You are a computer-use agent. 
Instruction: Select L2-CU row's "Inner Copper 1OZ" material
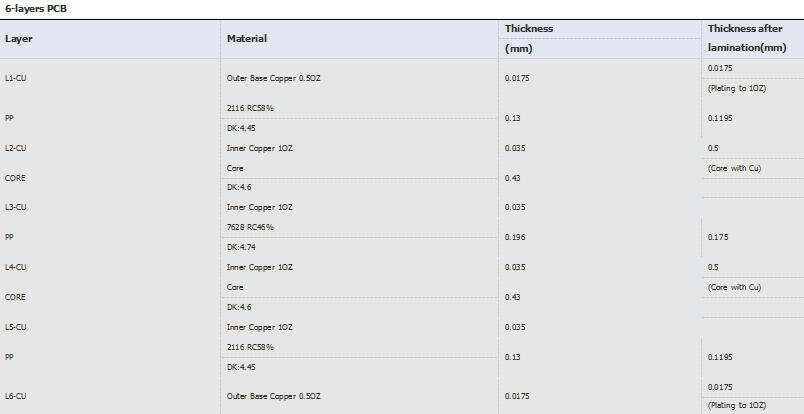pyautogui.click(x=260, y=148)
